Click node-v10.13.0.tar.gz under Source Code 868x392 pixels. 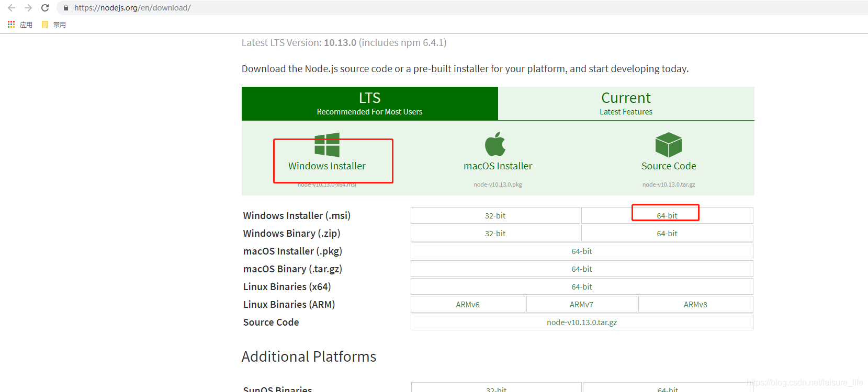point(669,185)
